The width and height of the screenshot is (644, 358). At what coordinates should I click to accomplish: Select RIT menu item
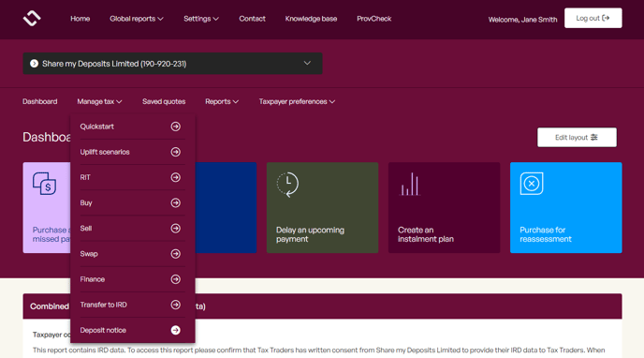click(132, 177)
